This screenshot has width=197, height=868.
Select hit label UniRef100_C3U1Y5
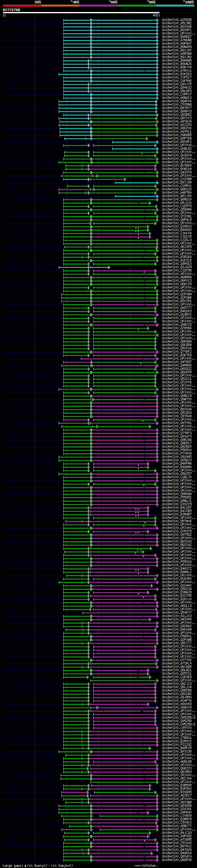177,237
